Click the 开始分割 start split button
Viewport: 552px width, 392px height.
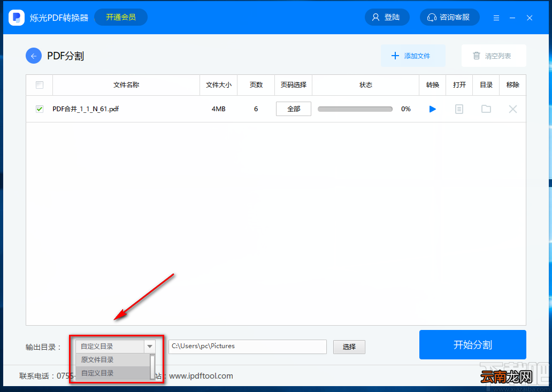click(x=472, y=344)
